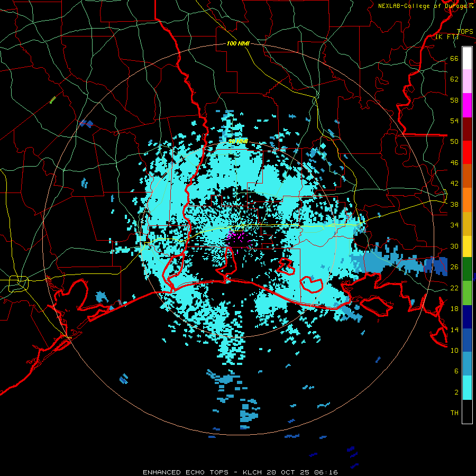
Task: Click the legend value 2
Action: [x=456, y=392]
